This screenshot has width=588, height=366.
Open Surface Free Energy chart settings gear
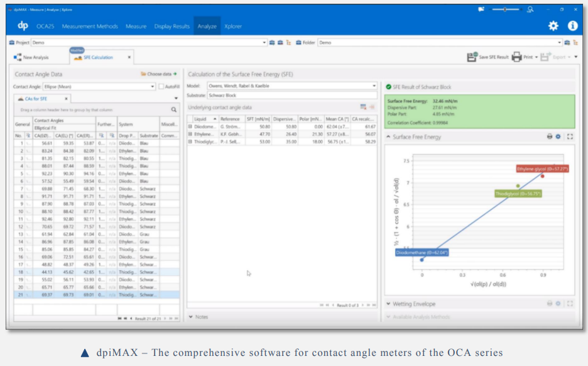[x=558, y=136]
